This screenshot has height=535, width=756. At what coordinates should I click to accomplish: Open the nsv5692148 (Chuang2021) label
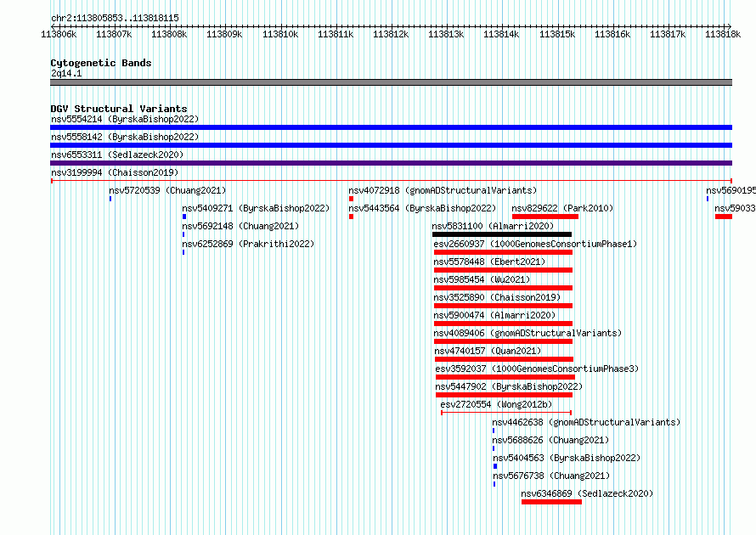tap(240, 226)
